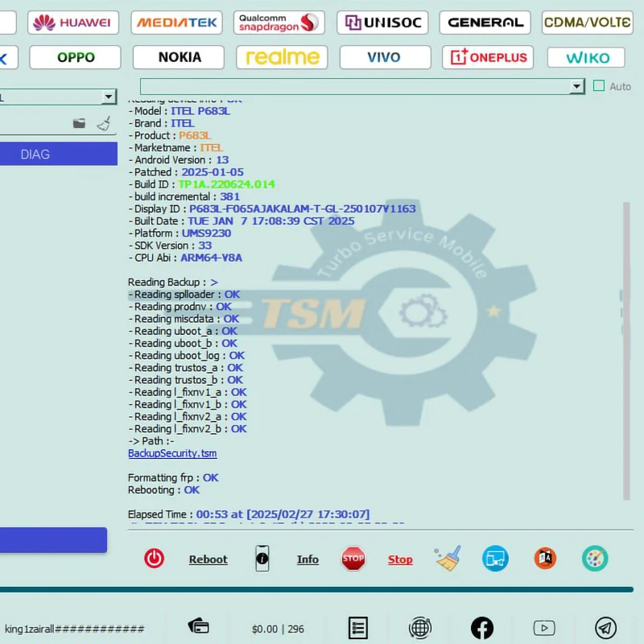The image size is (644, 644).
Task: Click the teal progress bar
Action: 316,589
